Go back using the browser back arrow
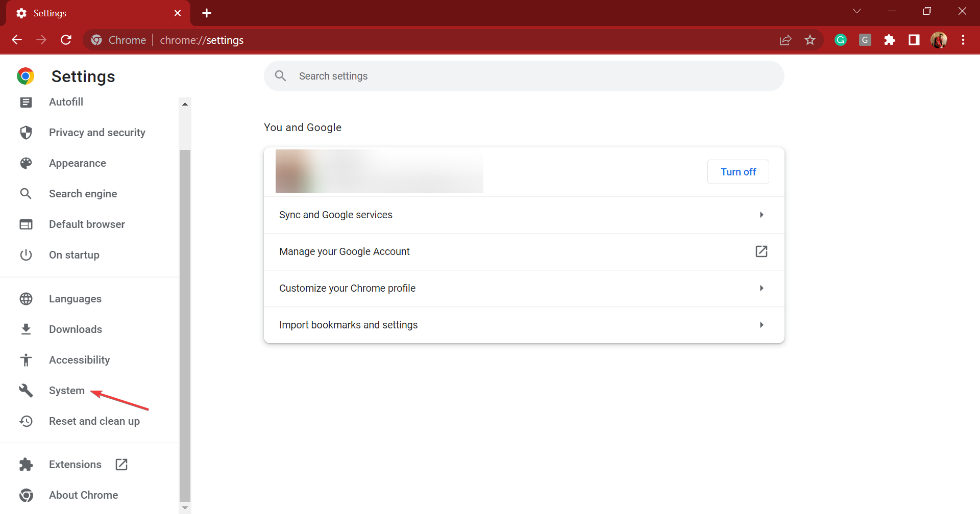This screenshot has height=514, width=980. (x=17, y=40)
